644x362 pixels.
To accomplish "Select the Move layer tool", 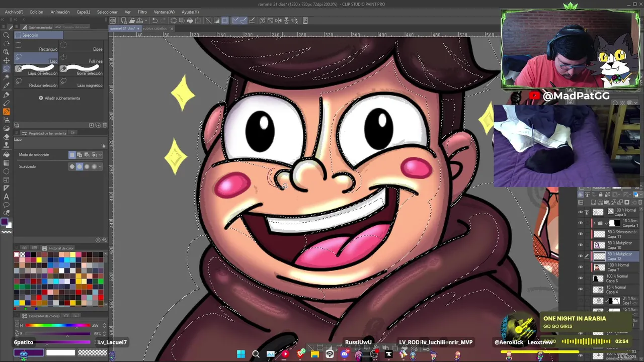I will point(6,60).
